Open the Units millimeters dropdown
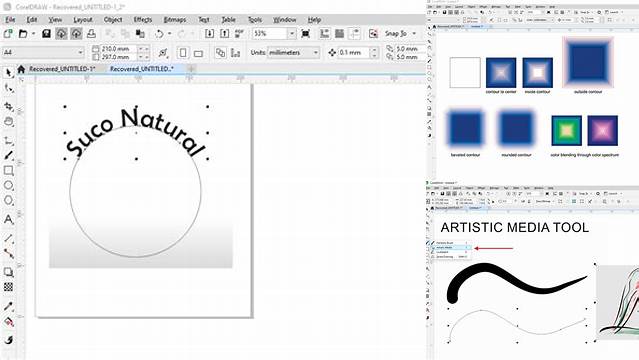The height and width of the screenshot is (360, 639). click(293, 53)
